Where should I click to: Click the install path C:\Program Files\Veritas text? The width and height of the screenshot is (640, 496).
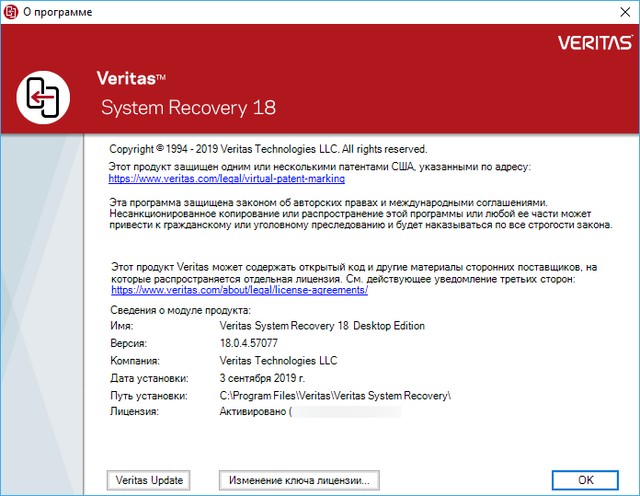[x=335, y=396]
